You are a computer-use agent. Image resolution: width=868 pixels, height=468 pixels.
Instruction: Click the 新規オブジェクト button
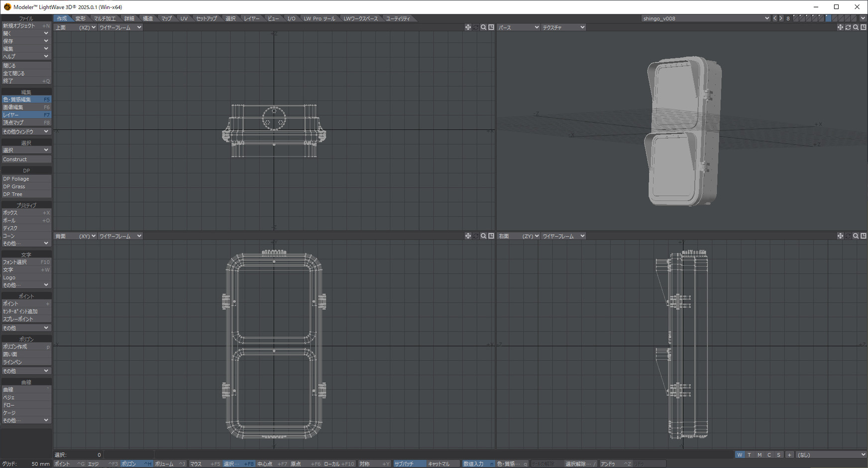tap(26, 26)
